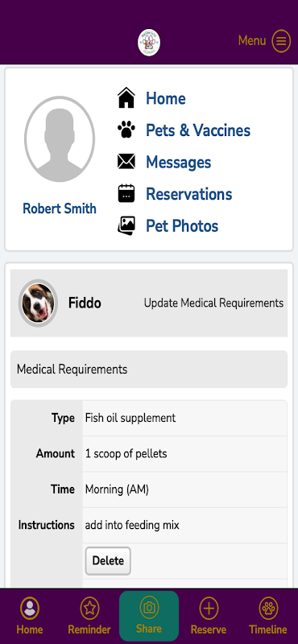Delete the Fish oil supplement requirement
Screen dimensions: 298x644
coord(108,560)
